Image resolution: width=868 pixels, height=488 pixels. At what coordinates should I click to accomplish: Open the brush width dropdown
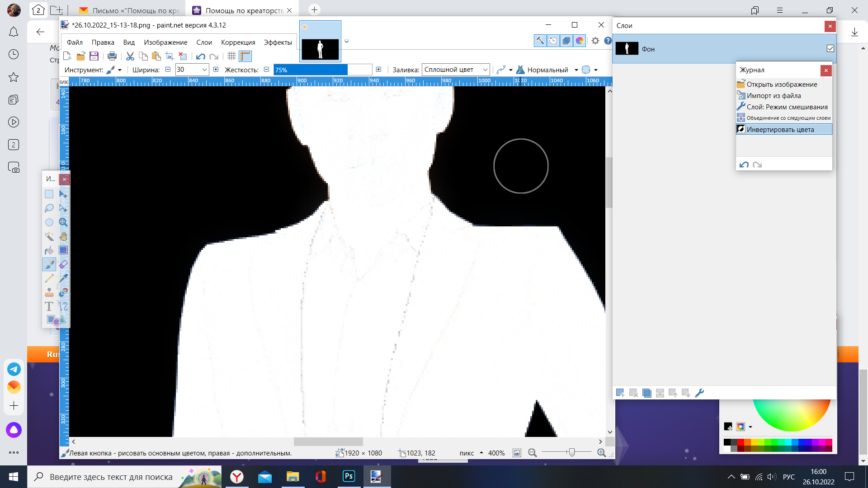point(204,70)
